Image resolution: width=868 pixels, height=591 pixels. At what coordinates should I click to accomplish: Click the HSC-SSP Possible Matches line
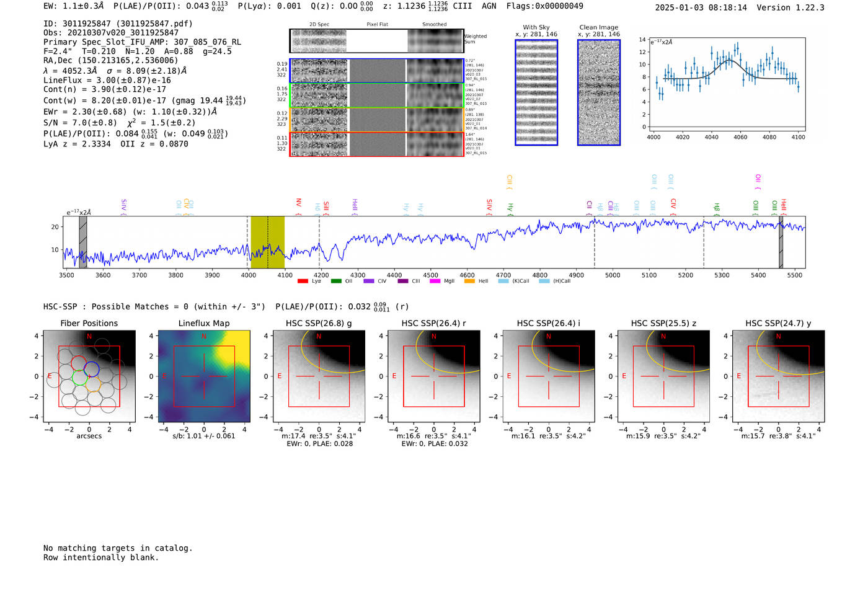click(154, 306)
